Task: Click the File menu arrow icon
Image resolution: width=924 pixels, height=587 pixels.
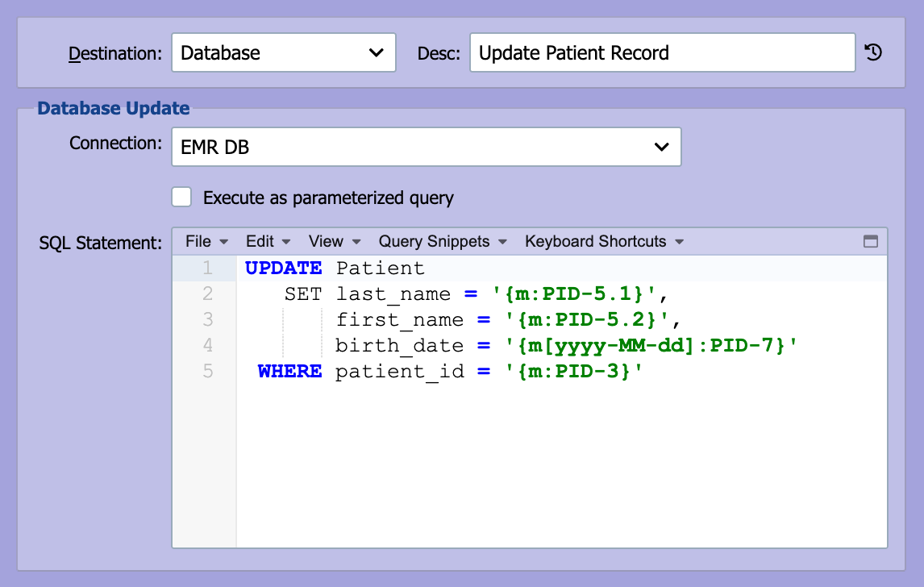Action: [223, 242]
